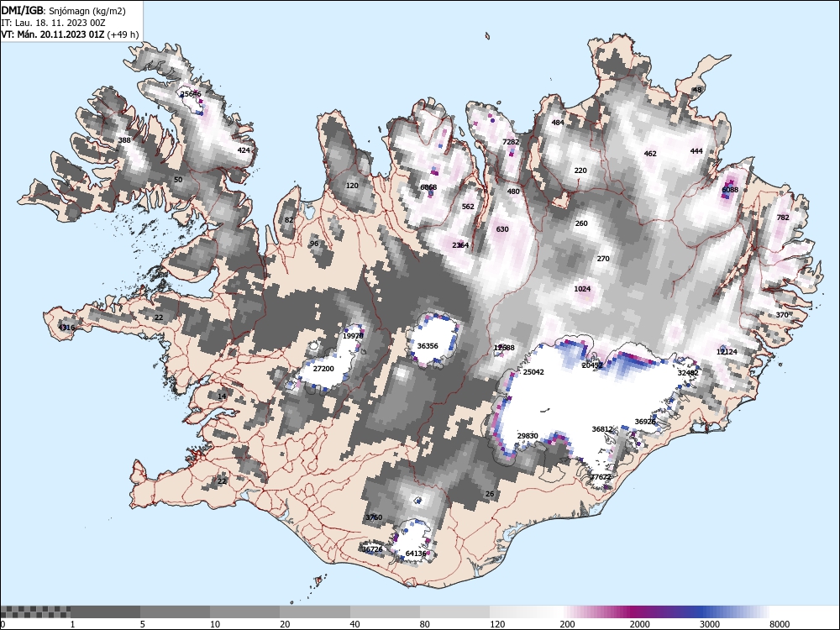Click the snow value 12588

tap(504, 348)
